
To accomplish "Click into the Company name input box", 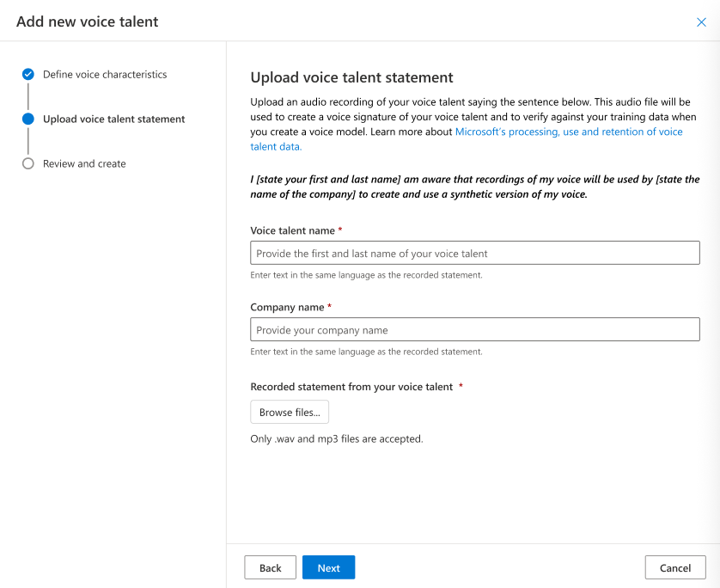I will [x=474, y=330].
